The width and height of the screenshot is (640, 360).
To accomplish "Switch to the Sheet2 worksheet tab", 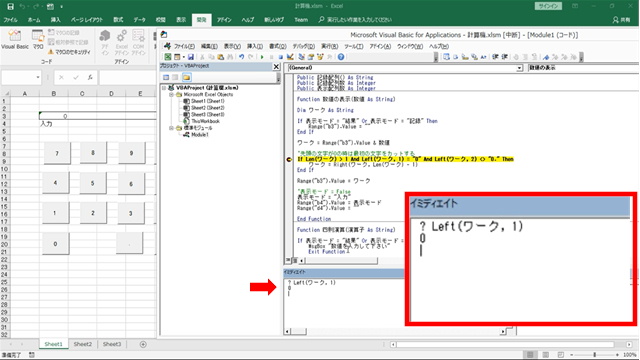I will coord(83,344).
